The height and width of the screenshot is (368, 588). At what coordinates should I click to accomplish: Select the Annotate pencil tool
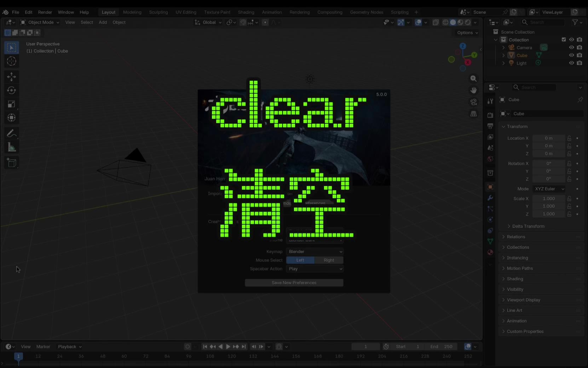11,134
